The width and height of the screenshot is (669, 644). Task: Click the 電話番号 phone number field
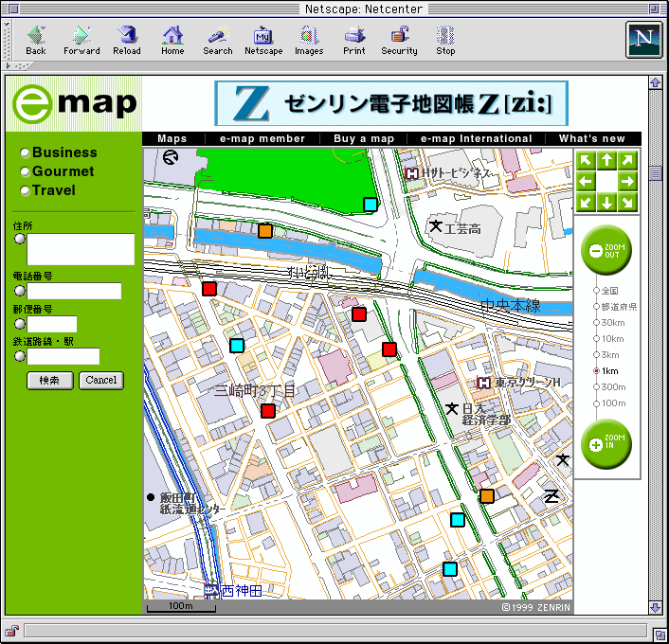tap(74, 291)
